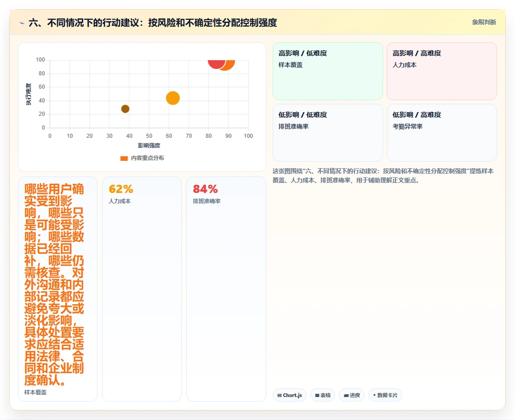Click the brown bubble near 38
This screenshot has width=515, height=420.
tap(125, 108)
